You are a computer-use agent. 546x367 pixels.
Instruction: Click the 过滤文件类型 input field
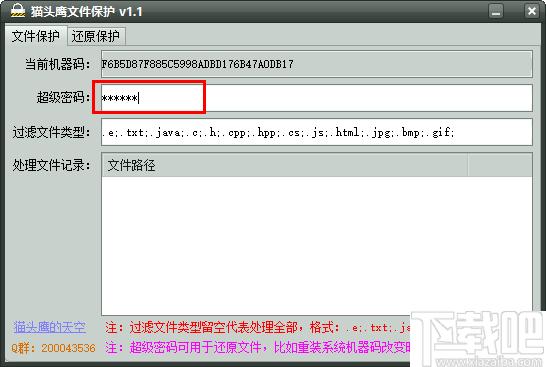pyautogui.click(x=317, y=132)
